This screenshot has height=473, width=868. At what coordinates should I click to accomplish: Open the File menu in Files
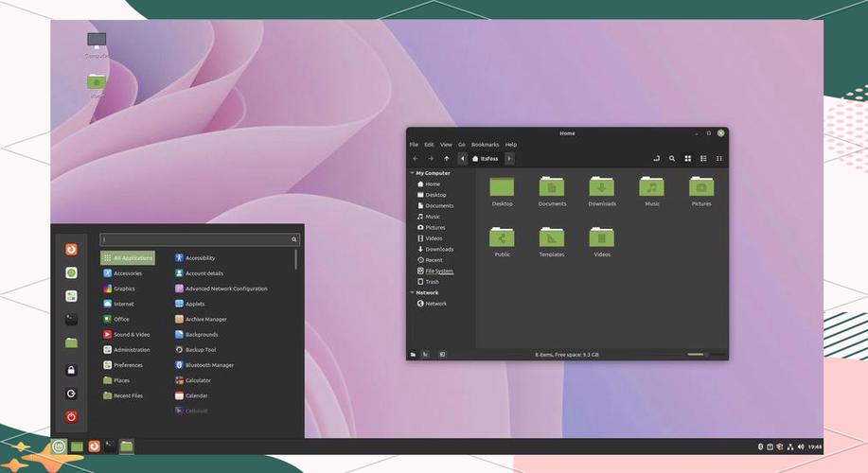[x=414, y=145]
